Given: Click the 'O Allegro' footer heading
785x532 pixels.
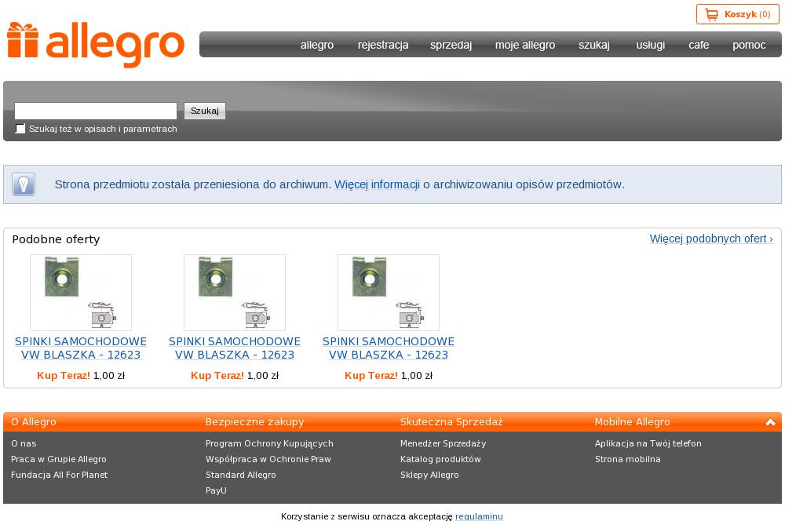Looking at the screenshot, I should click(x=34, y=422).
